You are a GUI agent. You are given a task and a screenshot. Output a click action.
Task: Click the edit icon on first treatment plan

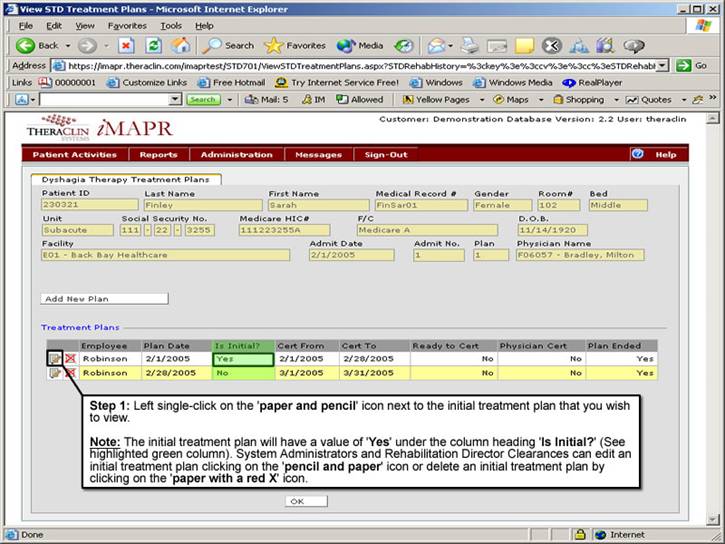(54, 358)
